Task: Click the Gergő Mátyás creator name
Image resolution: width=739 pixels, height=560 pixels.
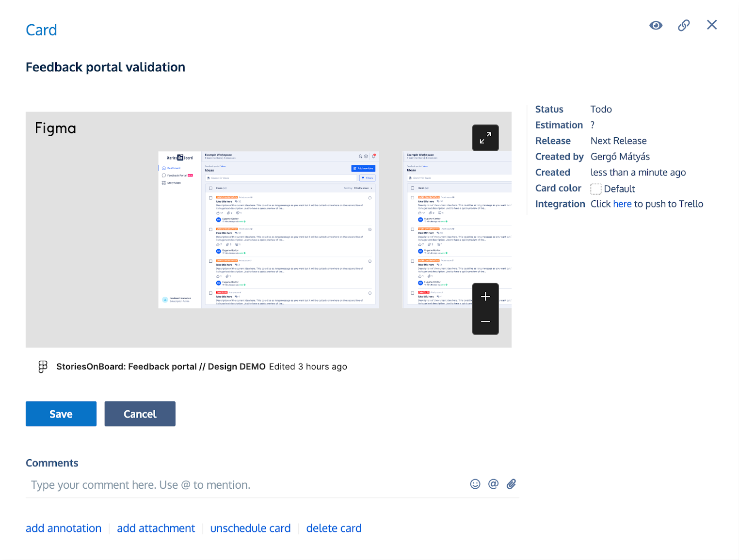Action: click(x=620, y=157)
